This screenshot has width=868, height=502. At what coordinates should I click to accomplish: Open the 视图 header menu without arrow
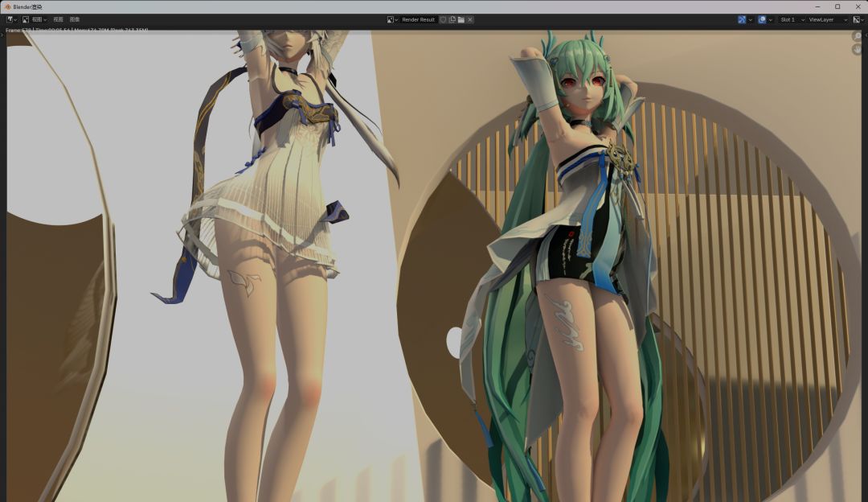point(58,19)
